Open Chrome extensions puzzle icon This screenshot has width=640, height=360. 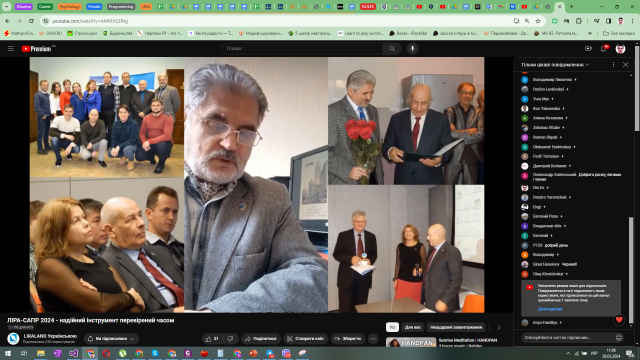point(579,21)
